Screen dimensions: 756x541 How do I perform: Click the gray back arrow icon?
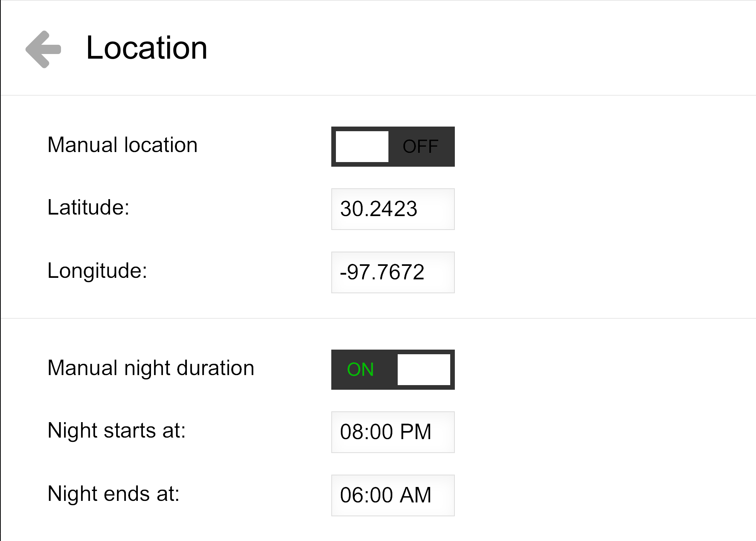click(x=43, y=49)
